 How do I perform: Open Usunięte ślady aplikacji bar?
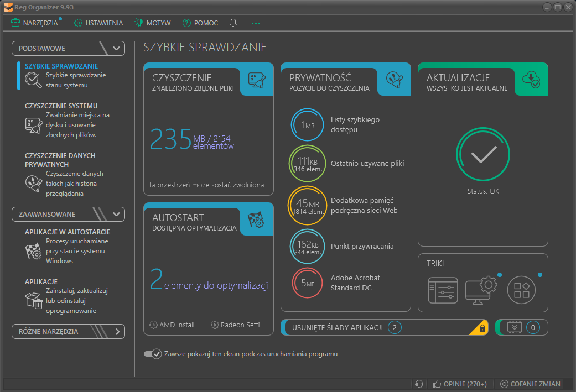point(384,327)
